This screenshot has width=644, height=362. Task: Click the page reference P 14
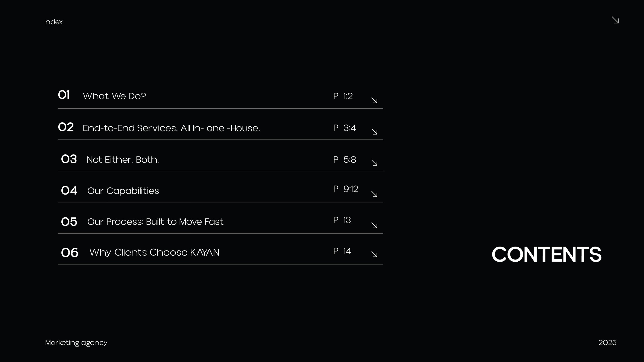tap(342, 251)
